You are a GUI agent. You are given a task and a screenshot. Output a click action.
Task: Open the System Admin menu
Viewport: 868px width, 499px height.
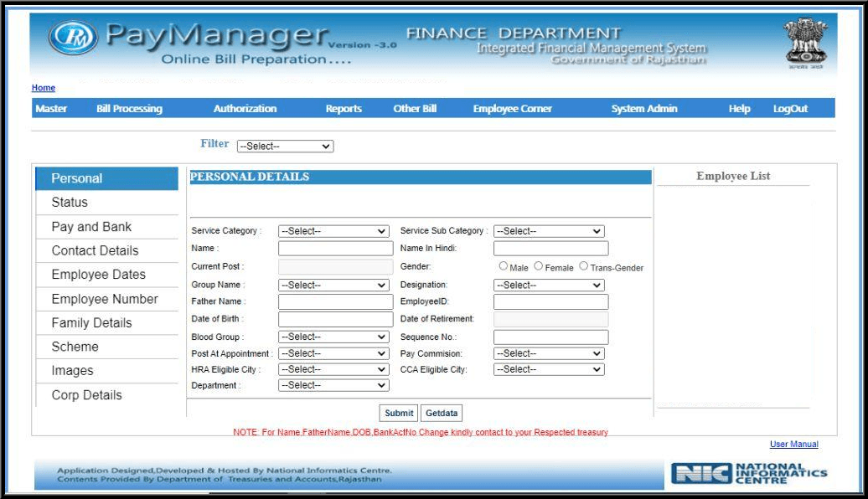[644, 109]
